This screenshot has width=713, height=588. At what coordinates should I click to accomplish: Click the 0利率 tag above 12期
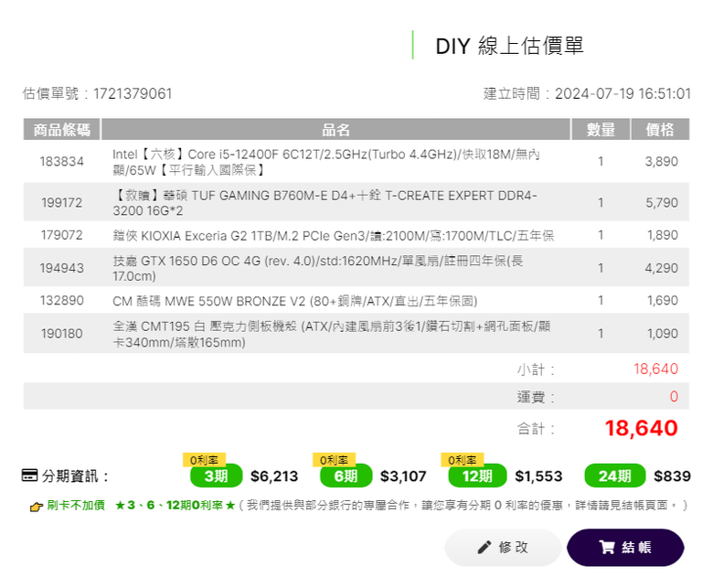pos(463,460)
